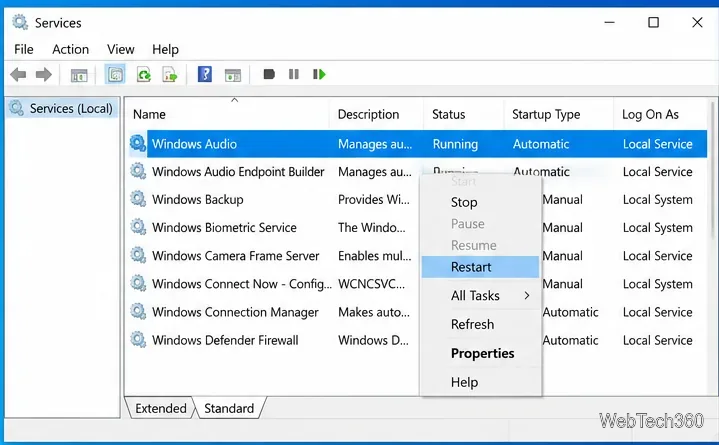
Task: Switch to the Standard tab
Action: [x=229, y=408]
